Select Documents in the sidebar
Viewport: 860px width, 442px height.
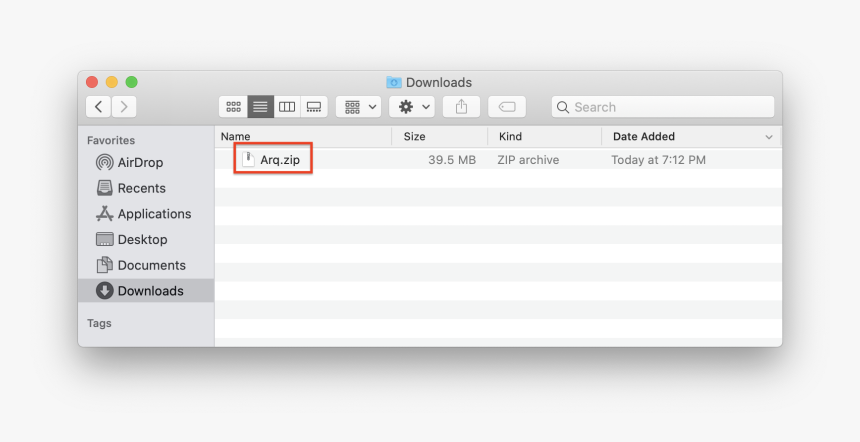(x=151, y=265)
